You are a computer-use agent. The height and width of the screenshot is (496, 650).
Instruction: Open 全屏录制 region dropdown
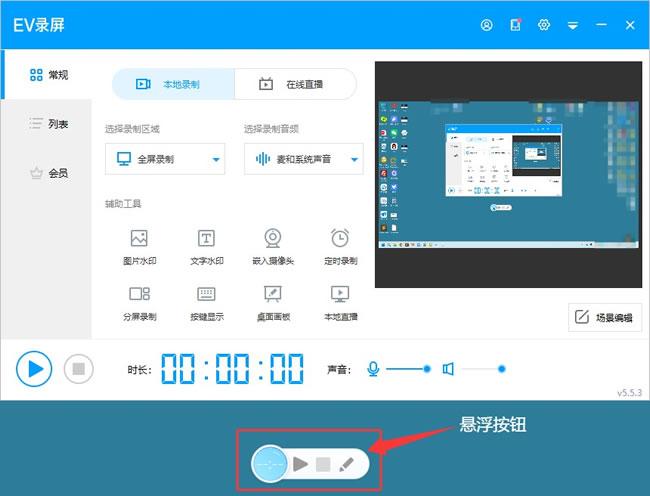coord(165,159)
